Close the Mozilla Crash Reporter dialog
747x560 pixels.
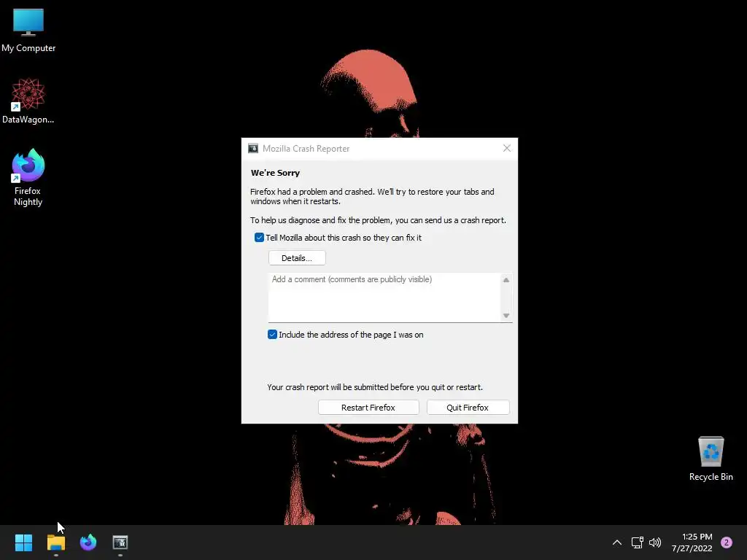507,149
